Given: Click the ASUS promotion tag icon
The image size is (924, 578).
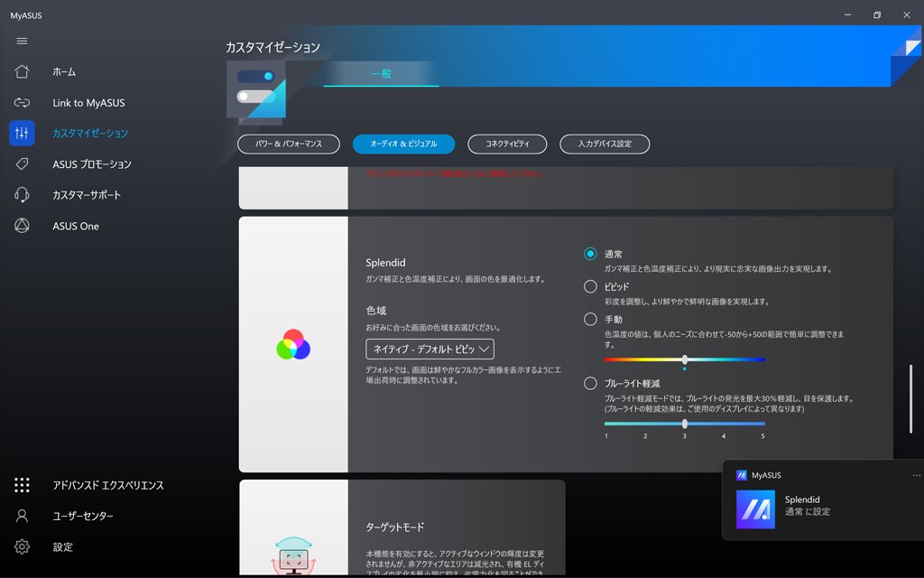Looking at the screenshot, I should tap(22, 164).
